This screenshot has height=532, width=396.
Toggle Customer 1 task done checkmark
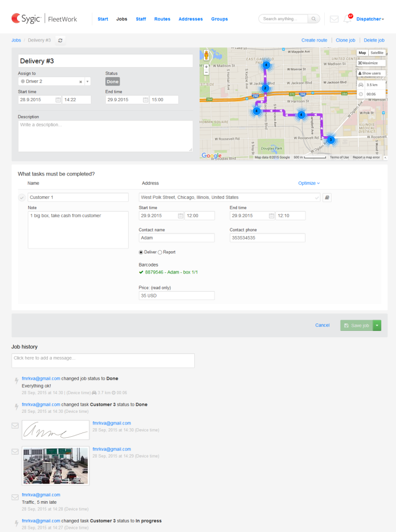click(x=22, y=197)
